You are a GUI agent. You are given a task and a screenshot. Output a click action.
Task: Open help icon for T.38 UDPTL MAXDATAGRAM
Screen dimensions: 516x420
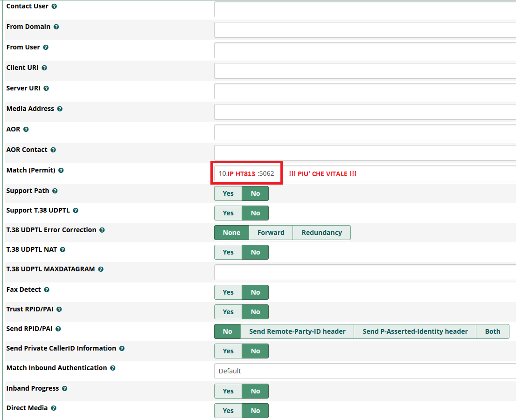point(101,269)
